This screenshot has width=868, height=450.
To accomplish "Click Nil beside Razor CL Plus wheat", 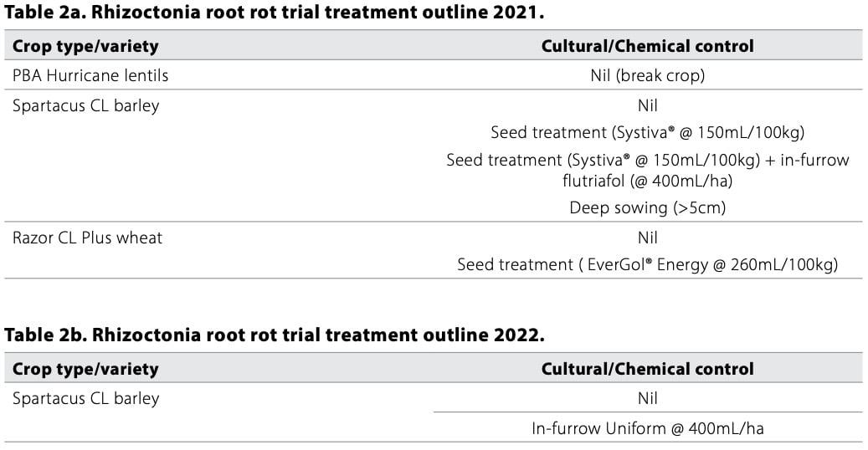I will [647, 238].
